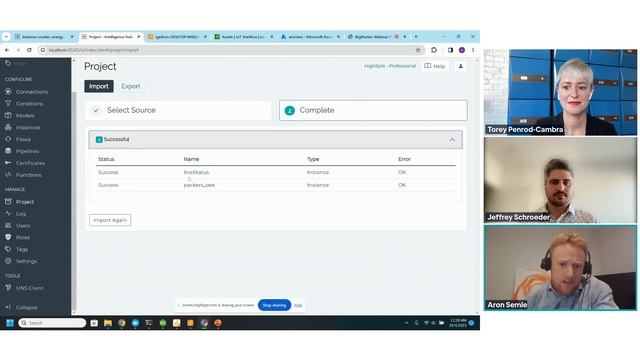640x360 pixels.
Task: Click the Import Again button
Action: click(x=110, y=220)
